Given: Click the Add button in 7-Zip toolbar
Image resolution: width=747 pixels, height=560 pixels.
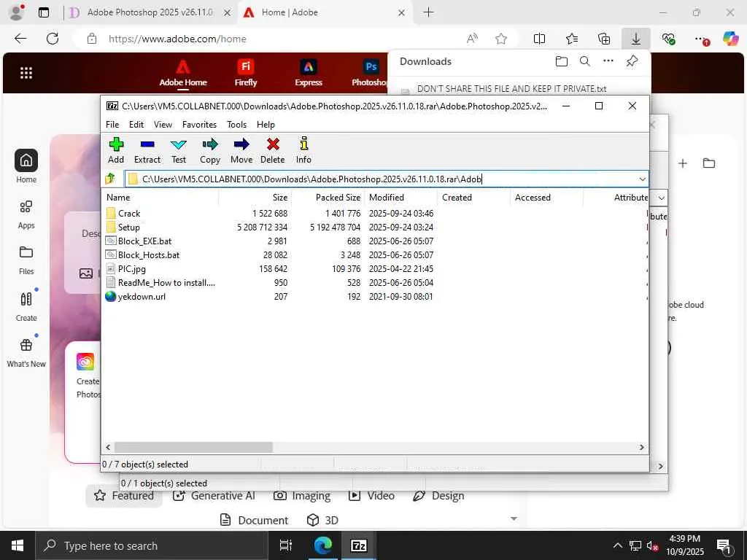Looking at the screenshot, I should pos(116,150).
